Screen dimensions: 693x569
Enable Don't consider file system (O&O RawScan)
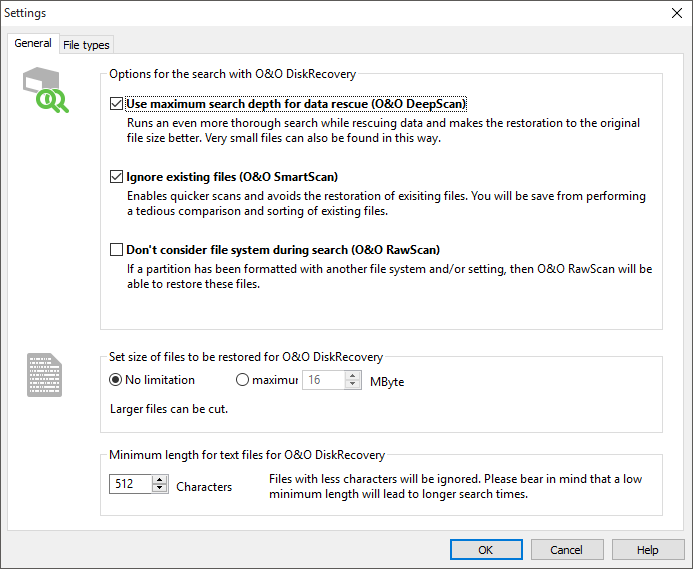click(117, 250)
